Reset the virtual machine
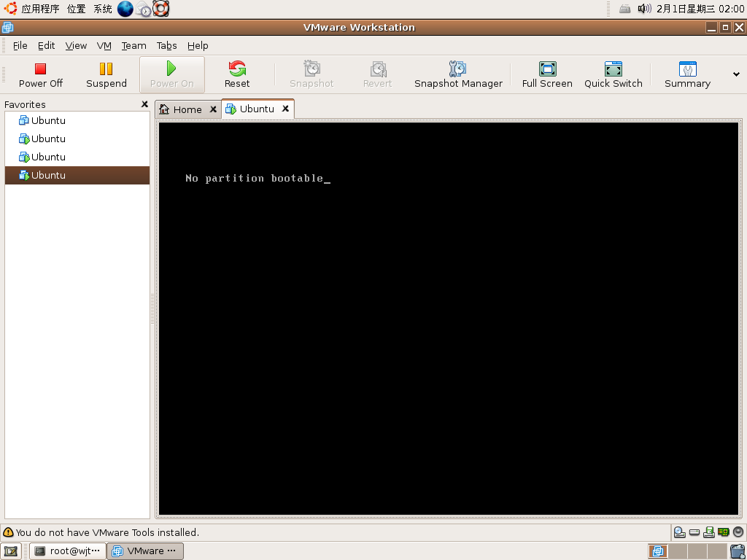747x560 pixels. [237, 75]
